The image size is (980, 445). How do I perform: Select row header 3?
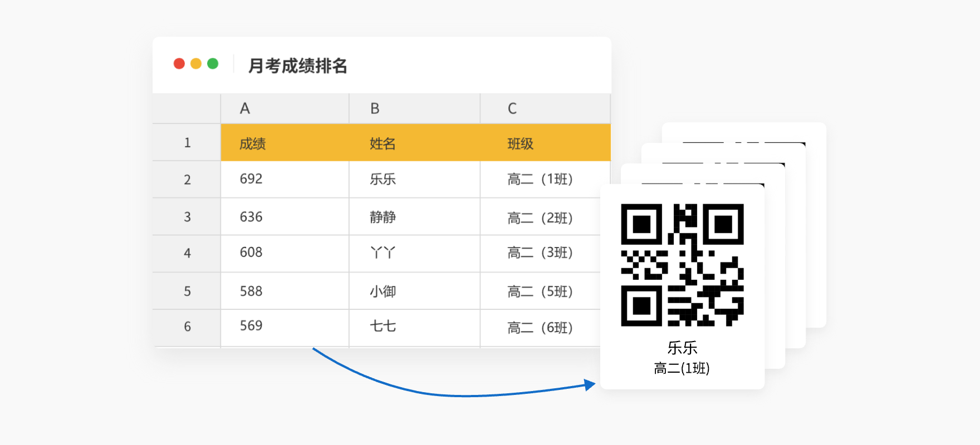point(187,217)
